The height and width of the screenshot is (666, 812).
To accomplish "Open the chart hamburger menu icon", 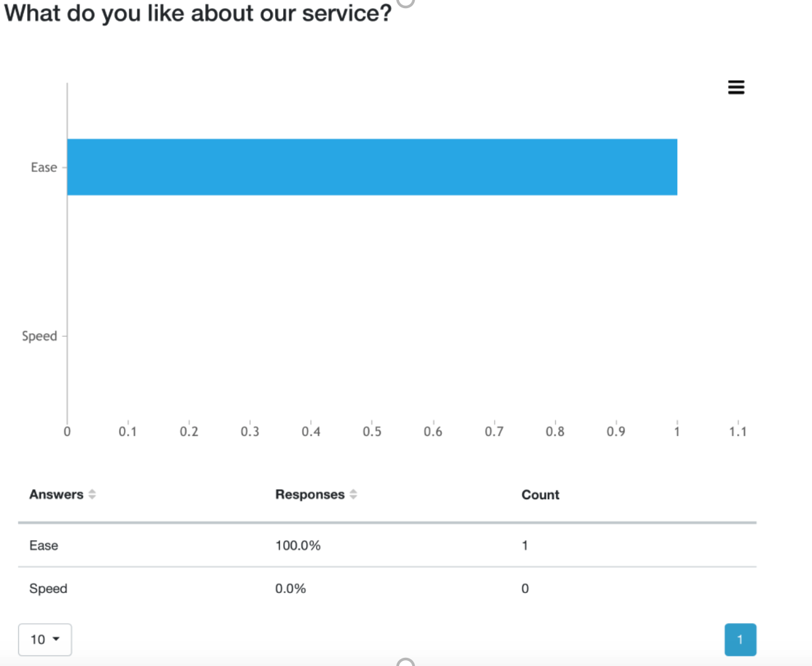I will coord(736,87).
